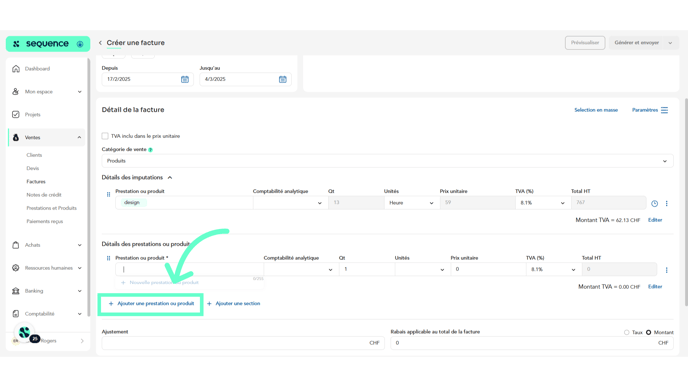Click the Nouvelle prestation ou produit suggestion
This screenshot has width=688, height=387.
(x=160, y=283)
